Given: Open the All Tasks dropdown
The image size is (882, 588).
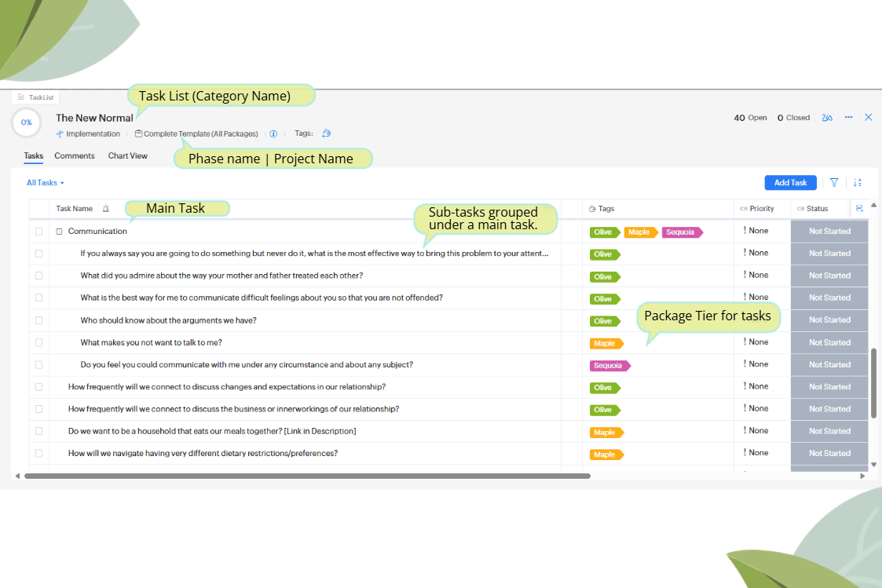Looking at the screenshot, I should [x=45, y=183].
